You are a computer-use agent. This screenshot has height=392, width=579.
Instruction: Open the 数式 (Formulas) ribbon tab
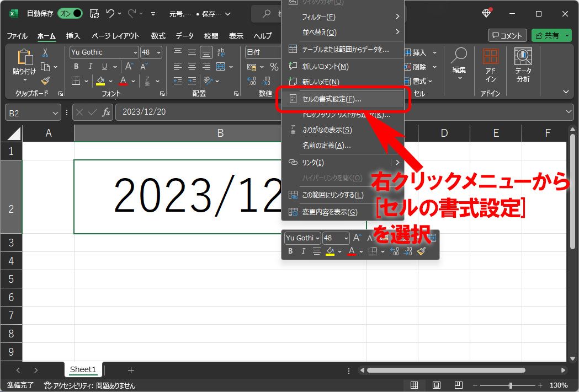click(x=158, y=36)
